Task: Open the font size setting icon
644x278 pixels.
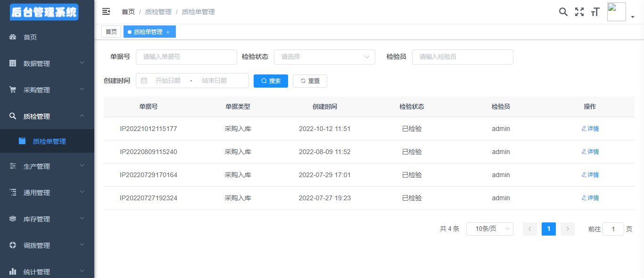Action: (595, 12)
